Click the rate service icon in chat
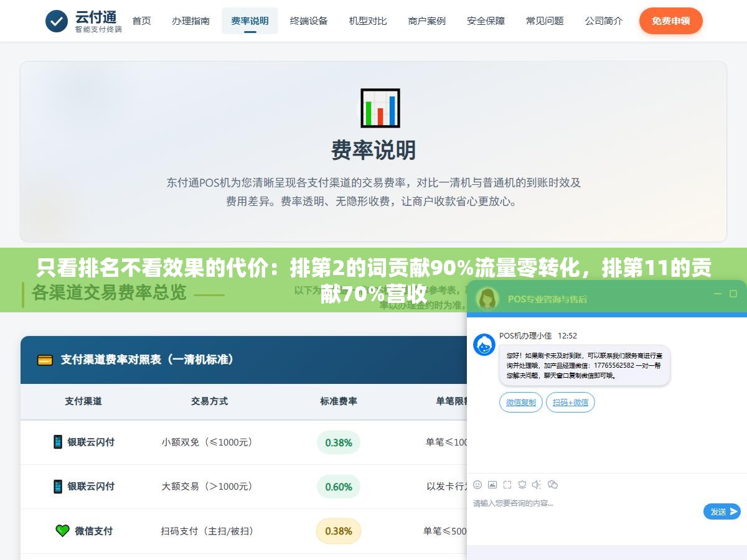The width and height of the screenshot is (747, 560). click(x=522, y=484)
